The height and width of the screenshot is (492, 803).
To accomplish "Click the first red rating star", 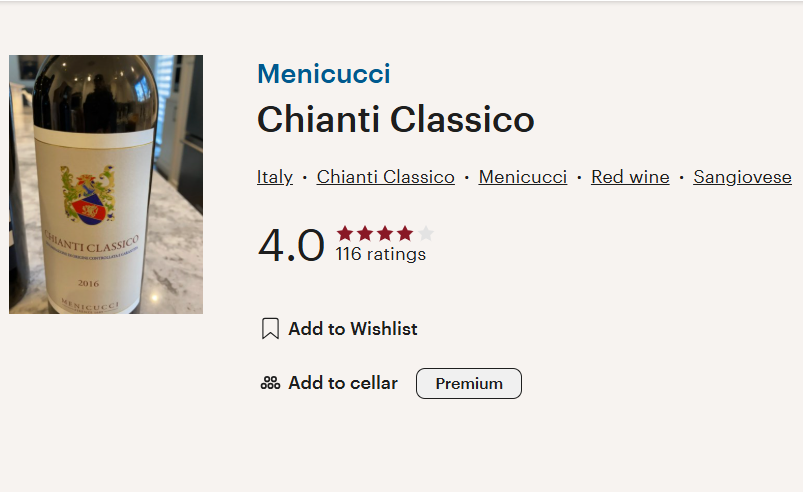I will click(345, 233).
